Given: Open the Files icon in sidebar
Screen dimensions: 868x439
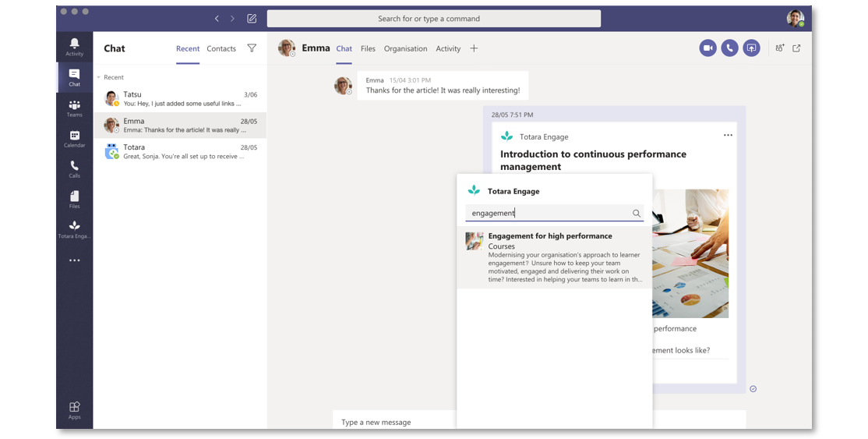Looking at the screenshot, I should pos(74,200).
